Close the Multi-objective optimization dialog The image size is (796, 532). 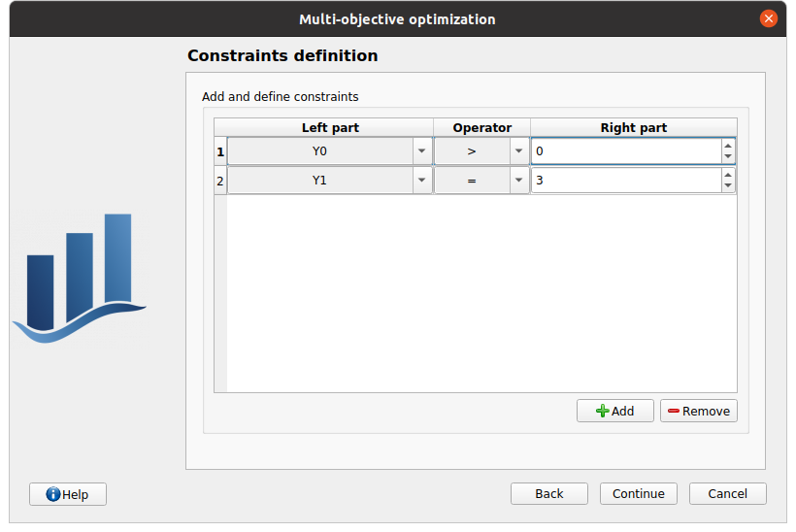tap(769, 18)
